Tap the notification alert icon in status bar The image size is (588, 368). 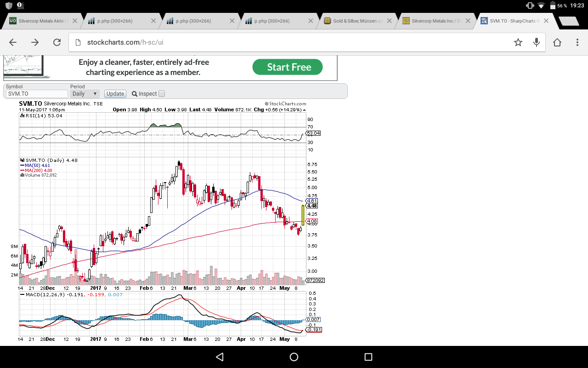pyautogui.click(x=20, y=6)
